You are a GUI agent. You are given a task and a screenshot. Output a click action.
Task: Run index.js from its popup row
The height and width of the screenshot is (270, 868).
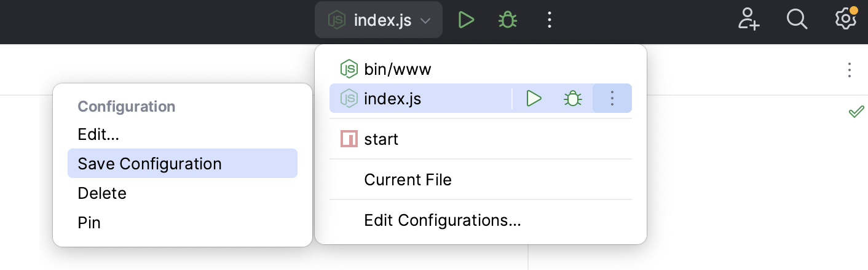(x=534, y=98)
